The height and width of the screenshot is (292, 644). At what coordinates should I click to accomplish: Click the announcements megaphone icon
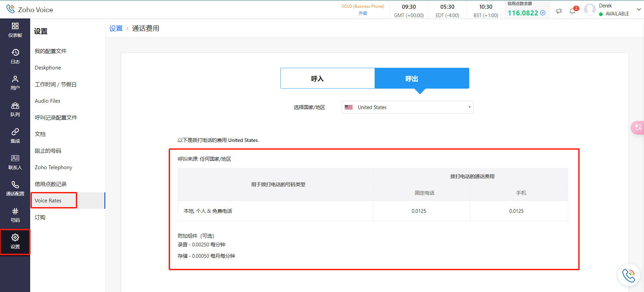coord(559,11)
